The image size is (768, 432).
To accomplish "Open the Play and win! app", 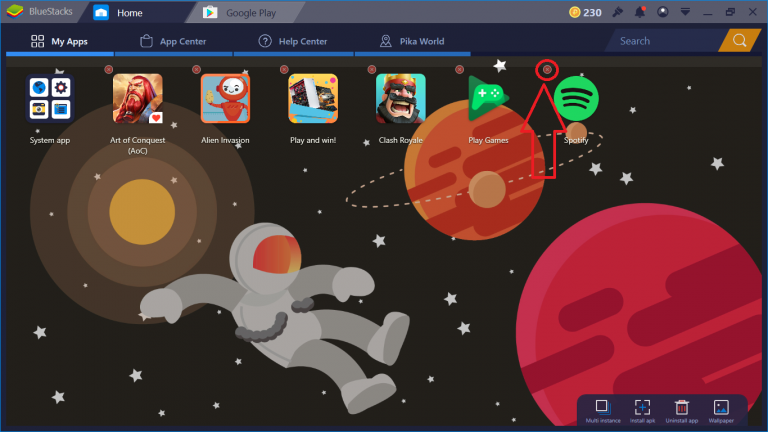I will pos(313,98).
